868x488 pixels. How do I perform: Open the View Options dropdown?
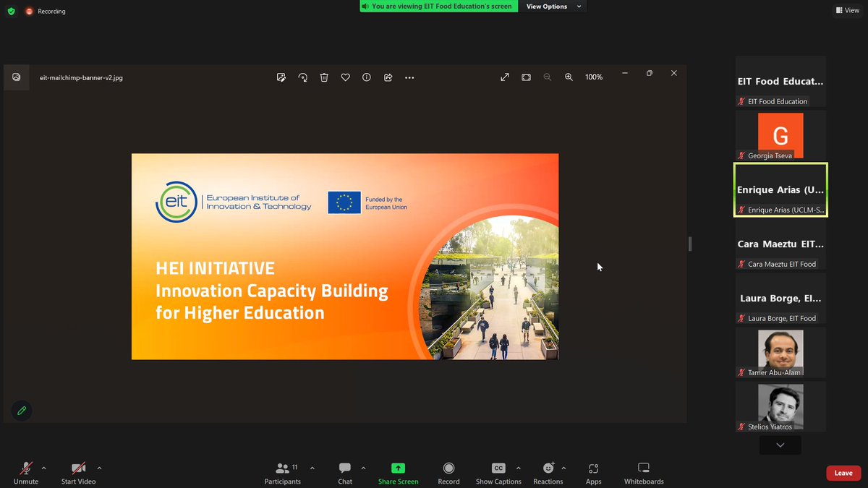click(552, 7)
